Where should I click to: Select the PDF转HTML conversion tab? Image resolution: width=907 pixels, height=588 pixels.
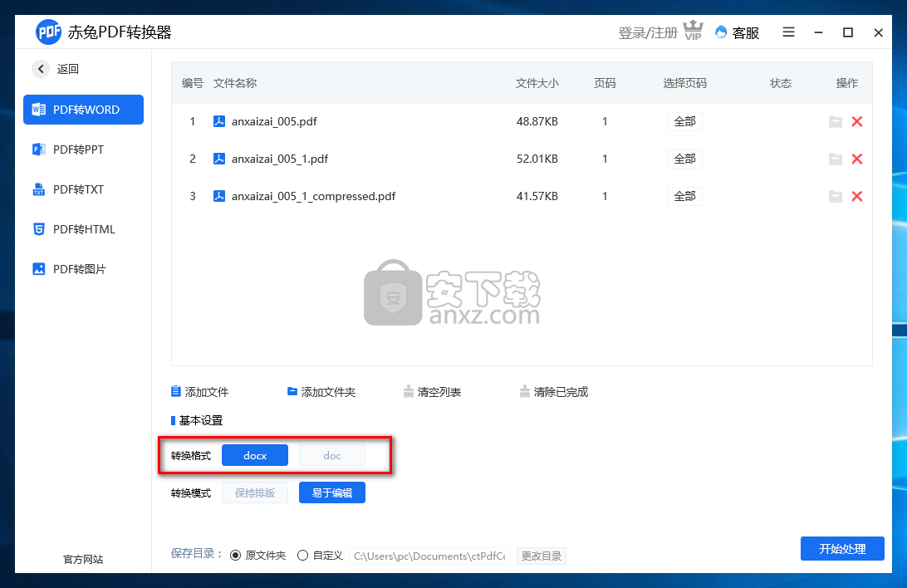point(83,229)
